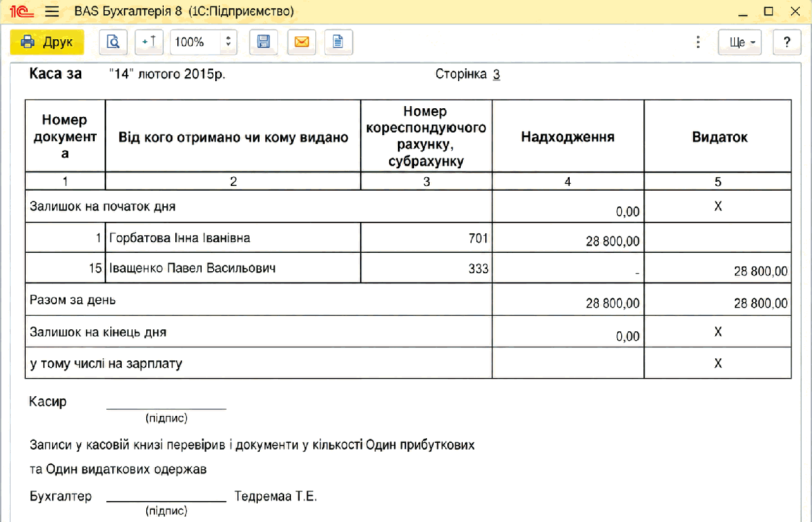This screenshot has width=812, height=522.
Task: Change the 100% zoom scale stepper
Action: click(228, 42)
